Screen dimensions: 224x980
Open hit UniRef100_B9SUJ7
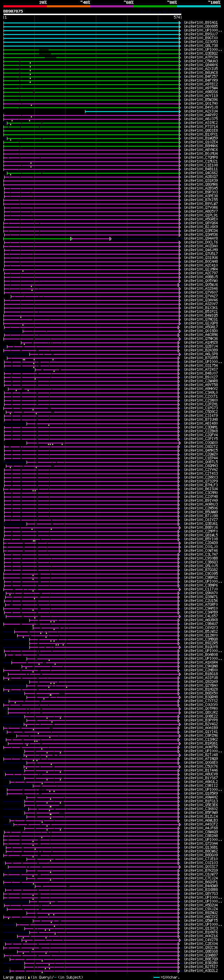tap(201, 34)
